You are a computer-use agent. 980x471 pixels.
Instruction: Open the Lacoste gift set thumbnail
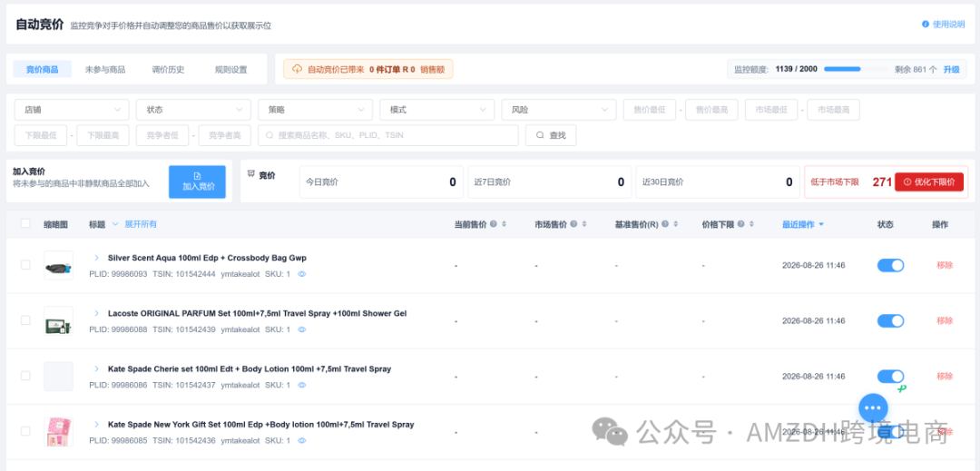[58, 321]
